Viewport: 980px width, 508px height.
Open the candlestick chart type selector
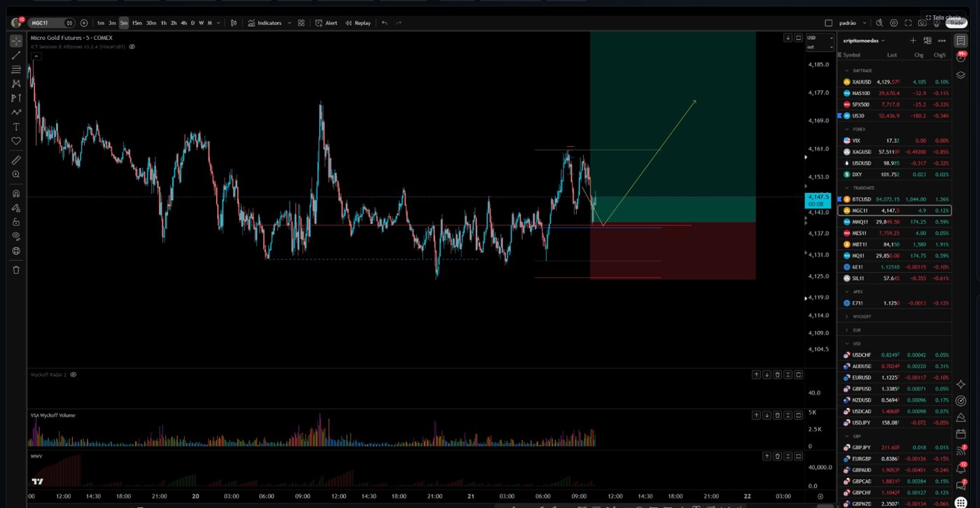coord(234,23)
